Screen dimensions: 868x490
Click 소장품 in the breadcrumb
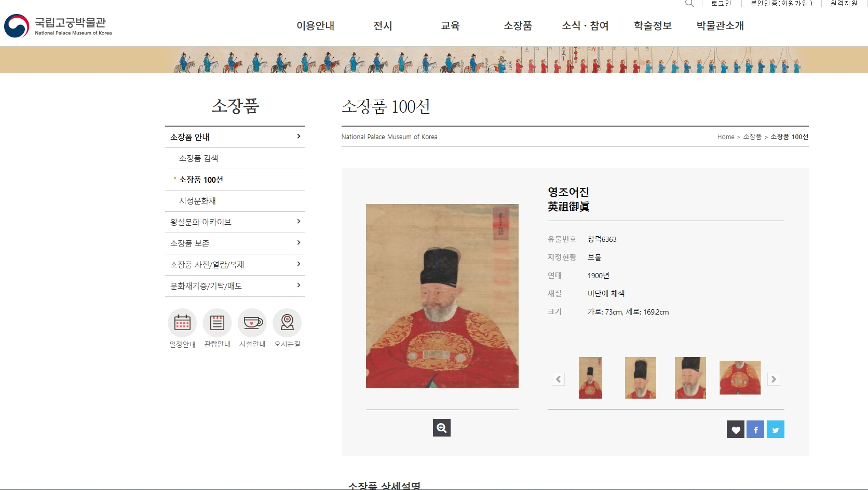(752, 137)
